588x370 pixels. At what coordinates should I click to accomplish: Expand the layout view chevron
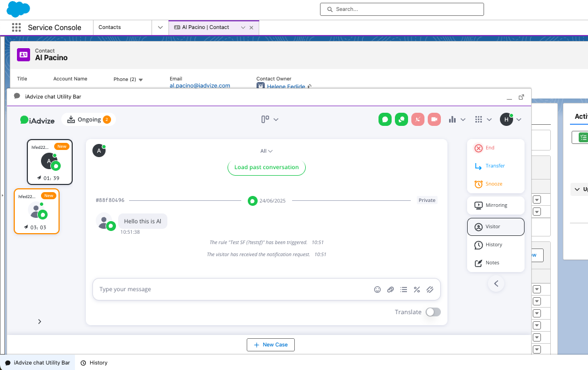(276, 119)
